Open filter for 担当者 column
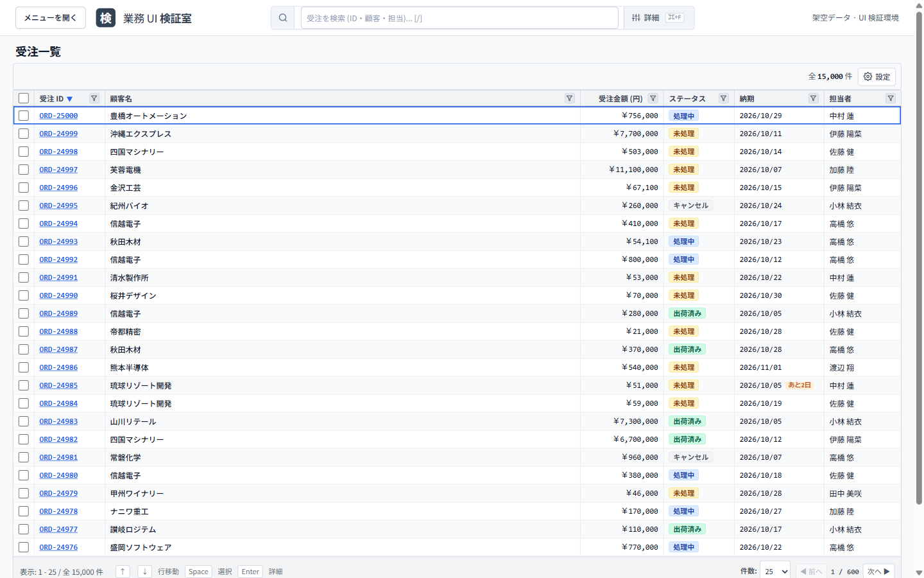924x578 pixels. (x=891, y=98)
